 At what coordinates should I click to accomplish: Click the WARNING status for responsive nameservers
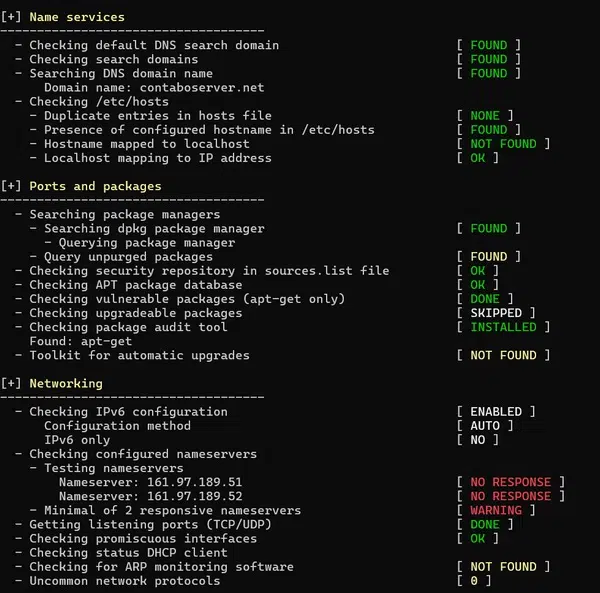pyautogui.click(x=496, y=510)
